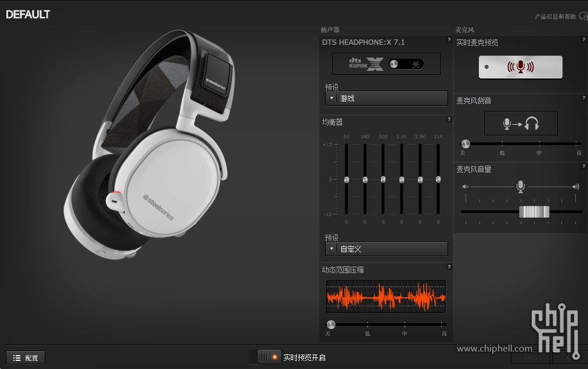Viewport: 588px width, 369px height.
Task: Click the microphone sidetone slider knob
Action: [466, 144]
